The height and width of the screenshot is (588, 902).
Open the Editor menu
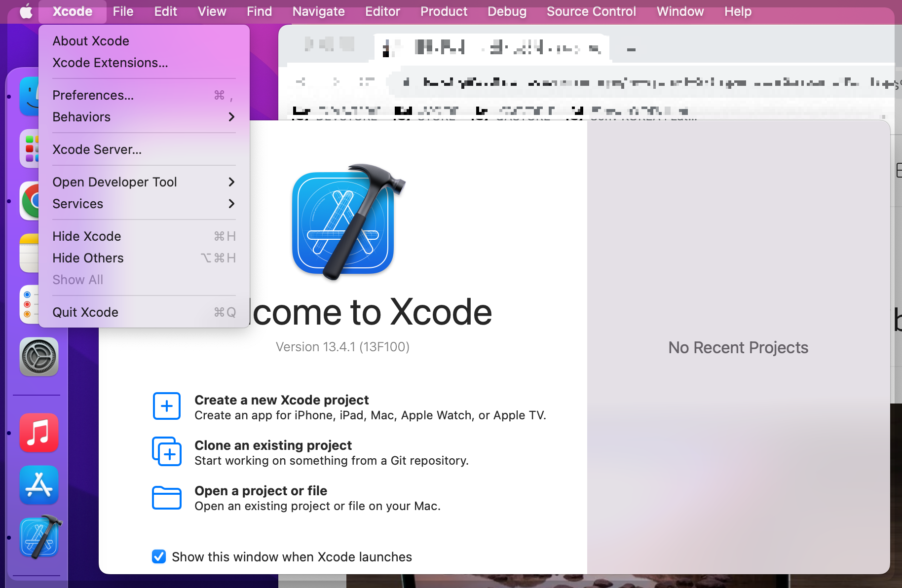click(x=382, y=11)
